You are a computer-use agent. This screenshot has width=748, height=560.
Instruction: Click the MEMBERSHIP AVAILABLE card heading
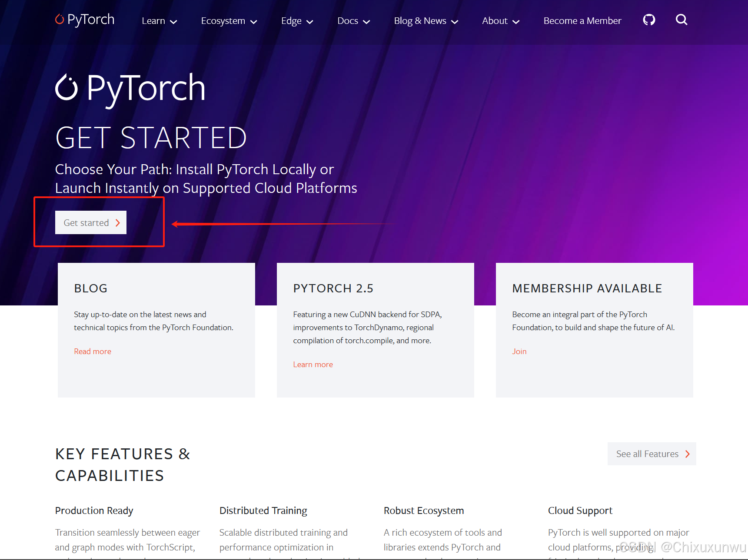587,288
